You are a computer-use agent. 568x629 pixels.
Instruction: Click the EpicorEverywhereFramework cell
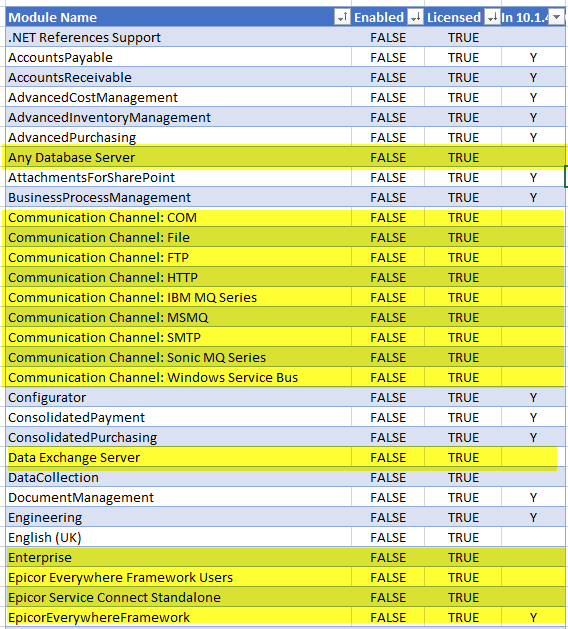[179, 617]
